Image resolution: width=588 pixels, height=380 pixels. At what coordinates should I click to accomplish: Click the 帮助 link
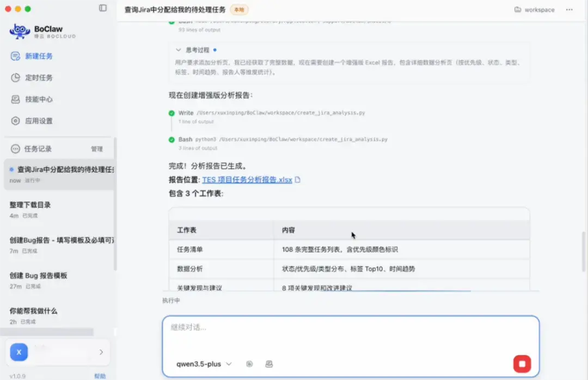pos(100,376)
